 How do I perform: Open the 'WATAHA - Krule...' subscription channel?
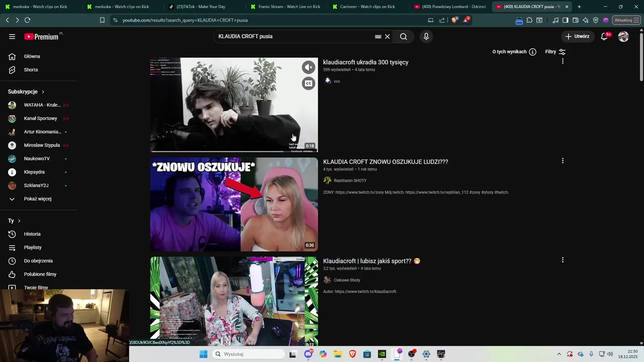pos(38,105)
